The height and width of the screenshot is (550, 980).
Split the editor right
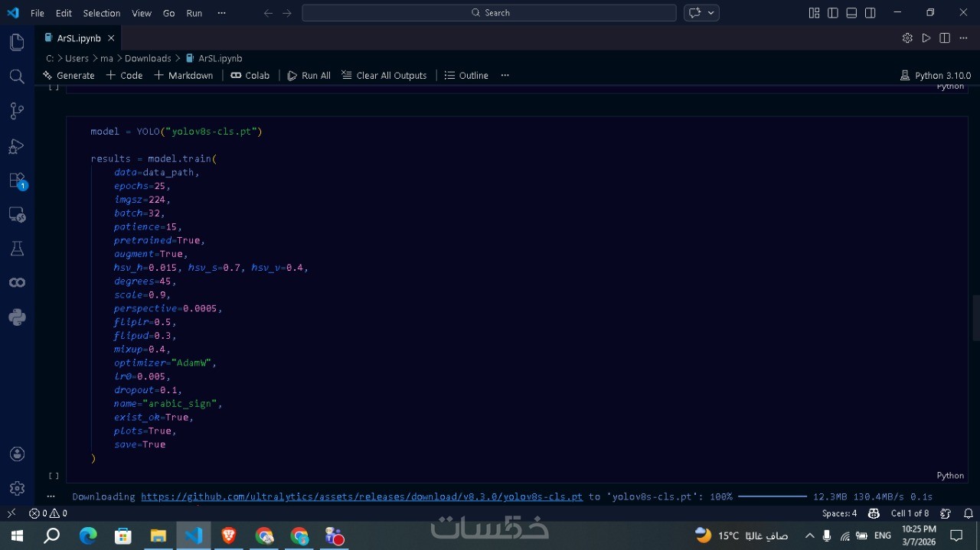click(x=945, y=38)
